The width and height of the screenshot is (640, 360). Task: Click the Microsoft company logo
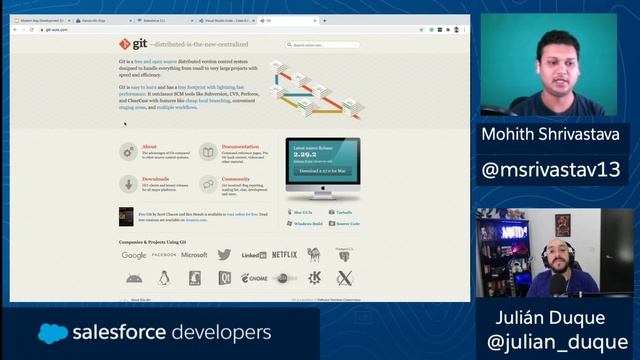194,255
